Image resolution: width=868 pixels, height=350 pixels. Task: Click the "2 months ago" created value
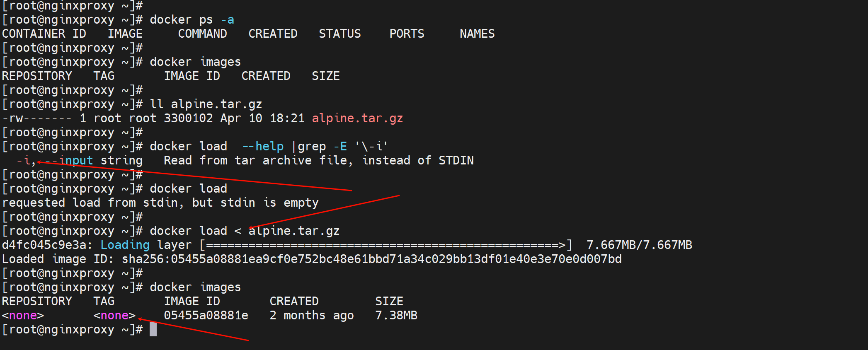click(x=311, y=316)
